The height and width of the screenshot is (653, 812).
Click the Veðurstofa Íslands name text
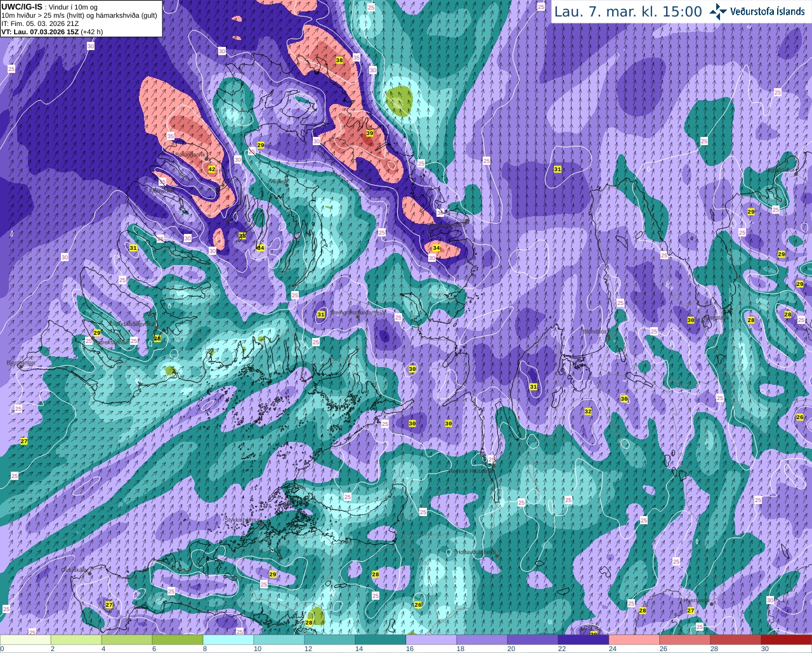coord(768,11)
